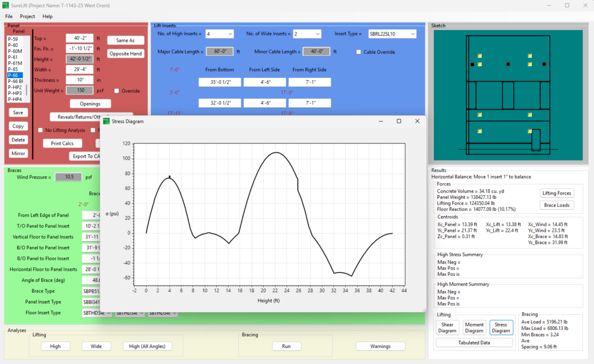Click the Lifting Forces button
Viewport: 594px width, 364px height.
(x=556, y=193)
